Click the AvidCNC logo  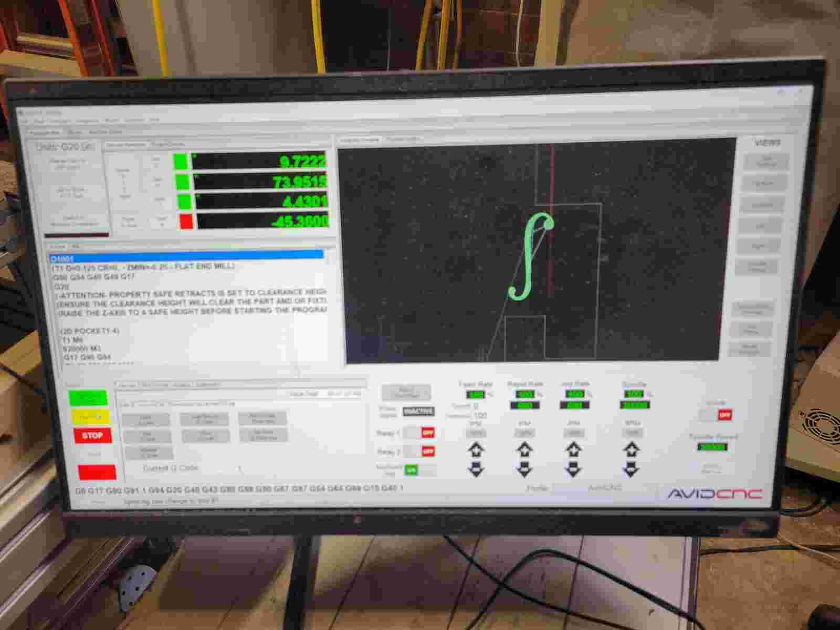pos(715,494)
